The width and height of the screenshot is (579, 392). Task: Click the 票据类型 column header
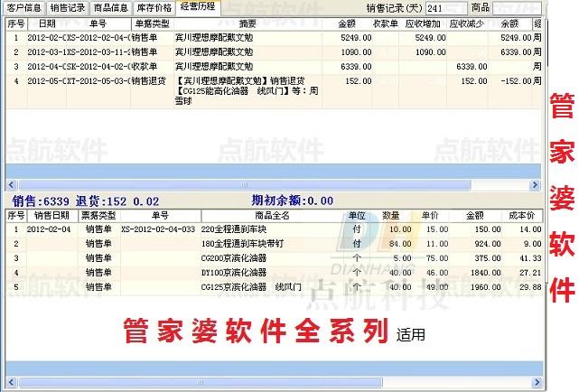[x=98, y=216]
